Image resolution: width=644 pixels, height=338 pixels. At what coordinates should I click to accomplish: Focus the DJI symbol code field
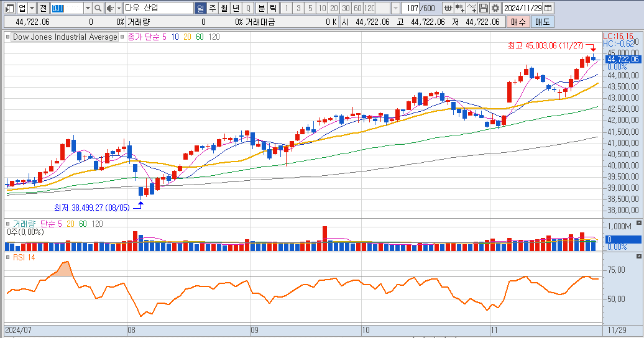67,8
